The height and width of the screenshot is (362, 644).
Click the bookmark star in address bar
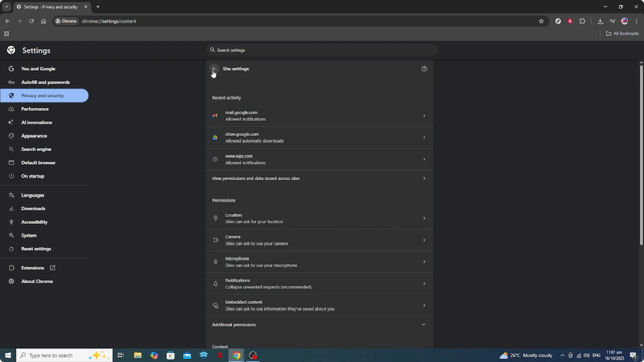click(541, 21)
